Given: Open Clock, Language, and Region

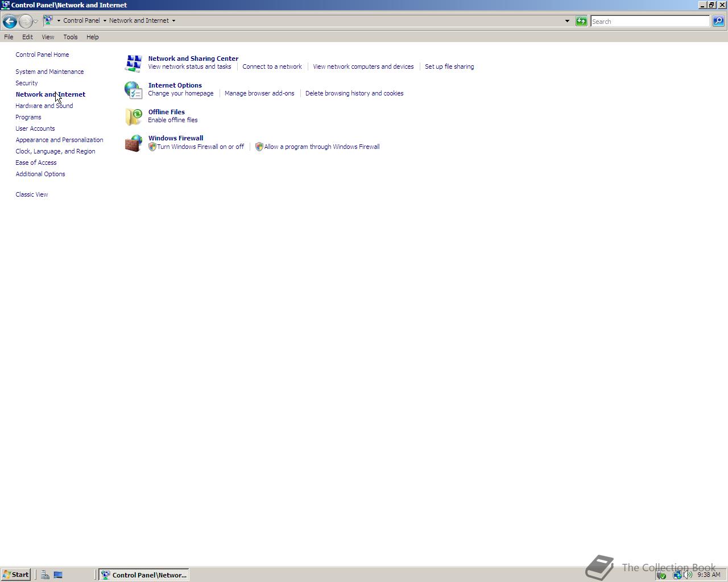Looking at the screenshot, I should 55,151.
